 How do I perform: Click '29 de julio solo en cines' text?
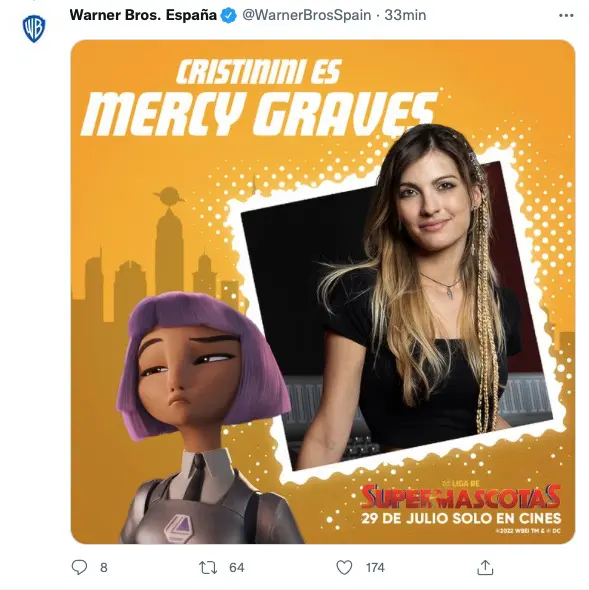click(461, 518)
